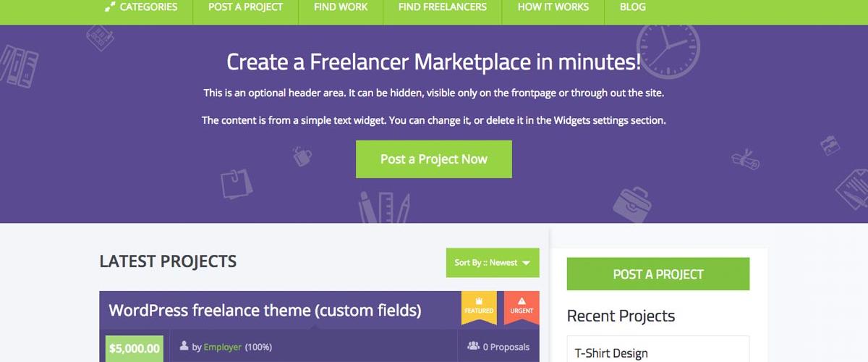Go to Find Work in navigation
868x362 pixels.
341,7
